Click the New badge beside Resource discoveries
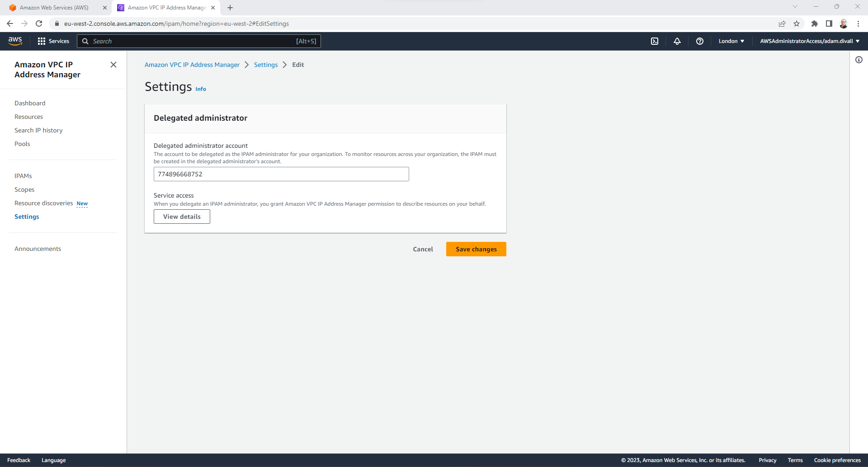This screenshot has width=868, height=467. coord(82,203)
